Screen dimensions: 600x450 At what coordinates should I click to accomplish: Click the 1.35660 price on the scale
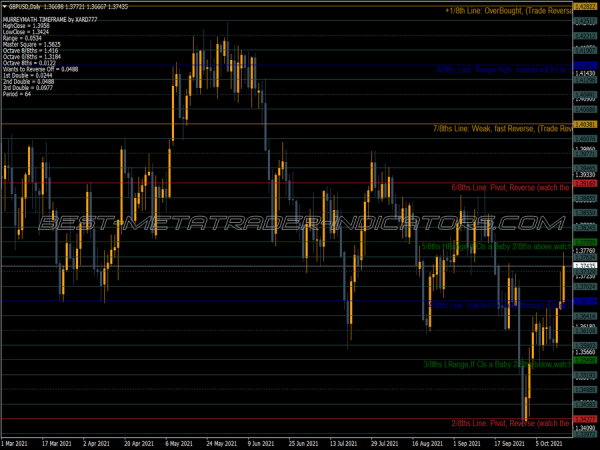(585, 353)
